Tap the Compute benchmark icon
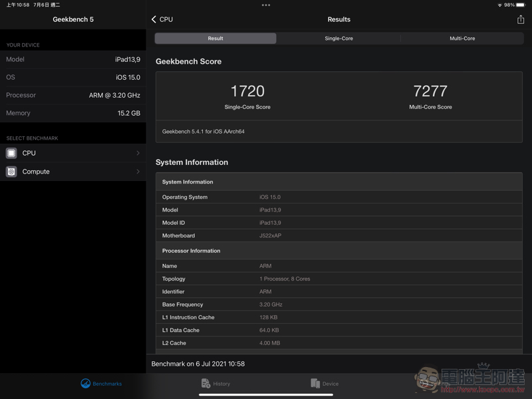Viewport: 532px width, 399px height. pos(11,172)
